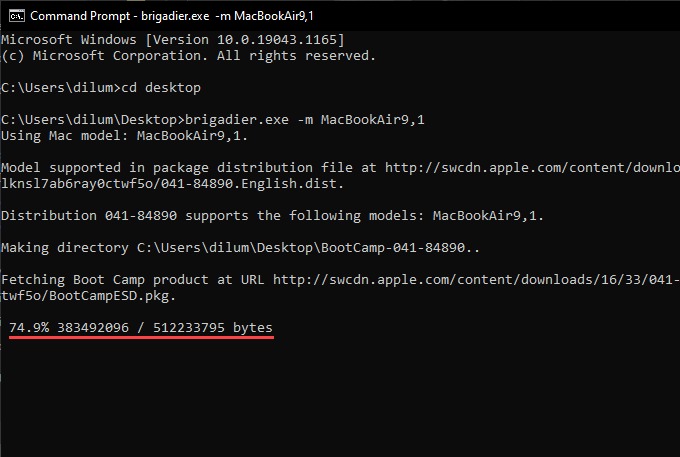680x457 pixels.
Task: Click the 74.9% download progress value
Action: (x=30, y=328)
